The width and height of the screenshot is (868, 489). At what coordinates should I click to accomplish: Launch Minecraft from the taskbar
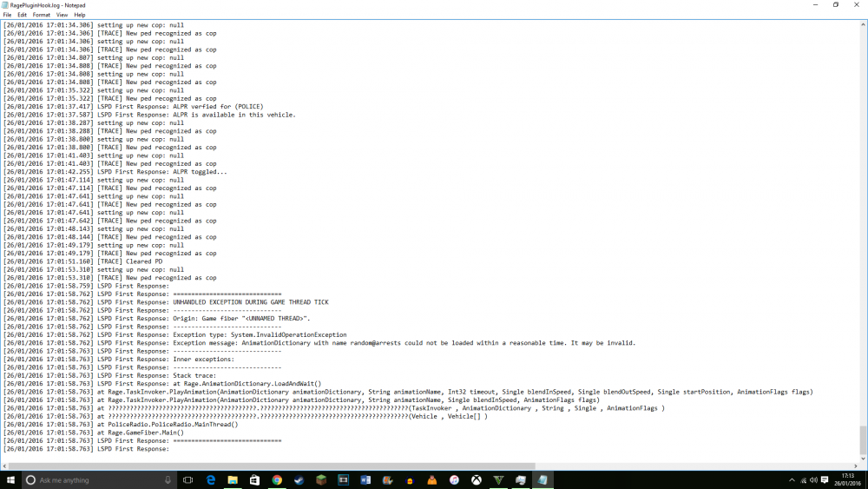tap(321, 480)
